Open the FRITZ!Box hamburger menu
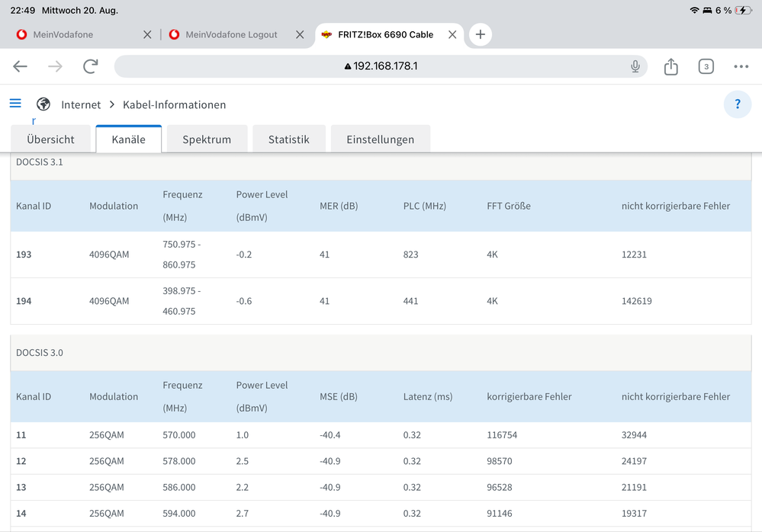The width and height of the screenshot is (762, 532). [15, 104]
